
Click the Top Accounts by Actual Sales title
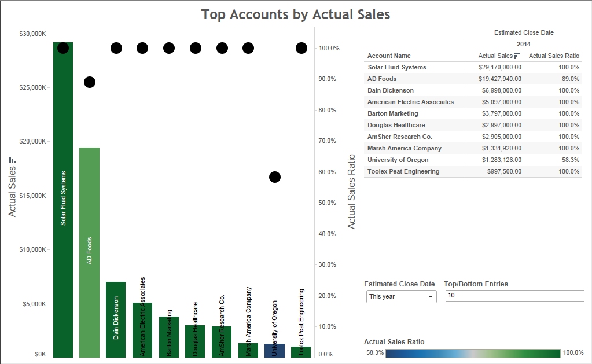pyautogui.click(x=296, y=14)
